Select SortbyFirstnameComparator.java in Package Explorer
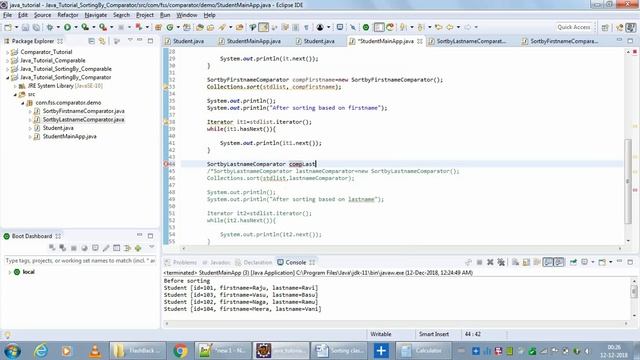This screenshot has width=640, height=360. (83, 111)
